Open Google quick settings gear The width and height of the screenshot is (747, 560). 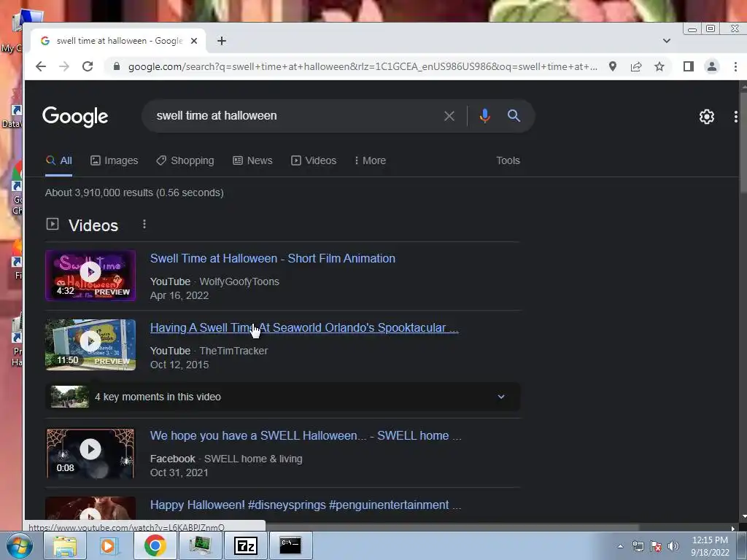pos(706,117)
